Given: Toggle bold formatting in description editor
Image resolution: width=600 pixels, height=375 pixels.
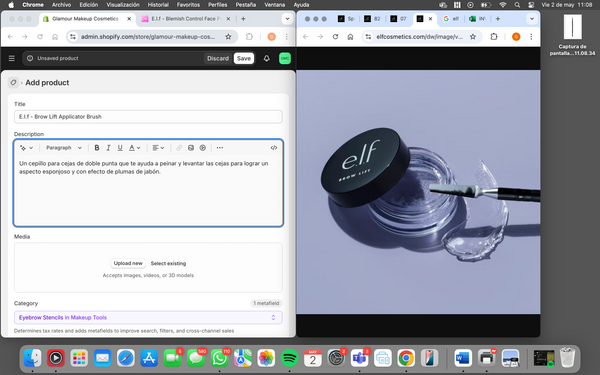Looking at the screenshot, I should [x=97, y=148].
